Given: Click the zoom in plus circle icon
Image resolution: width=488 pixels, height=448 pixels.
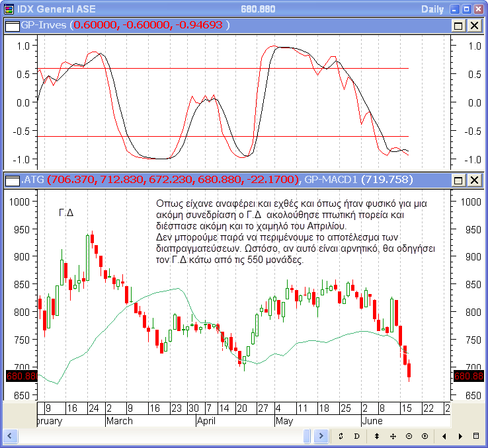Looking at the screenshot, I should (x=425, y=436).
